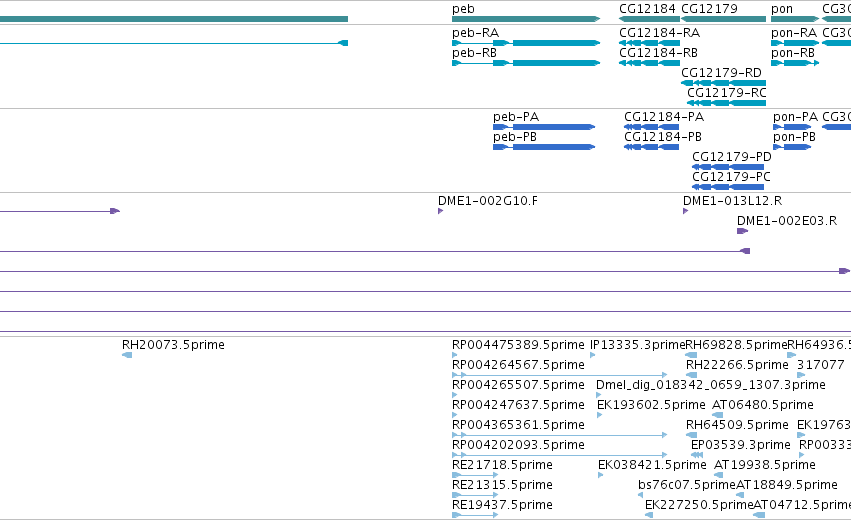
Task: Click the pon gene label in the top track
Action: [x=782, y=9]
